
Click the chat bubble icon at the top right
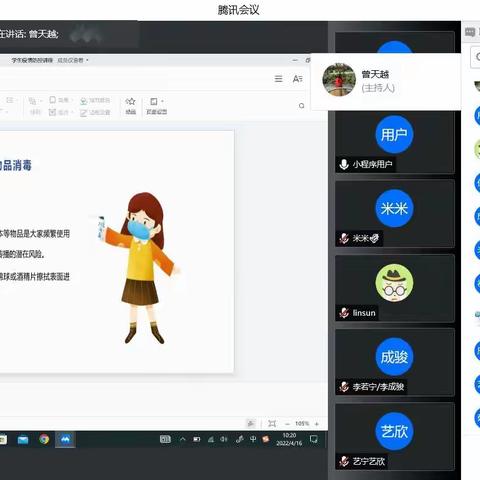470,32
